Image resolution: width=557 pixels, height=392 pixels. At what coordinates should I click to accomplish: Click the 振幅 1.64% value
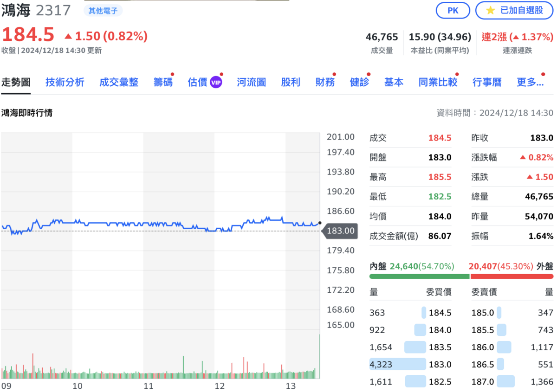[x=541, y=236]
